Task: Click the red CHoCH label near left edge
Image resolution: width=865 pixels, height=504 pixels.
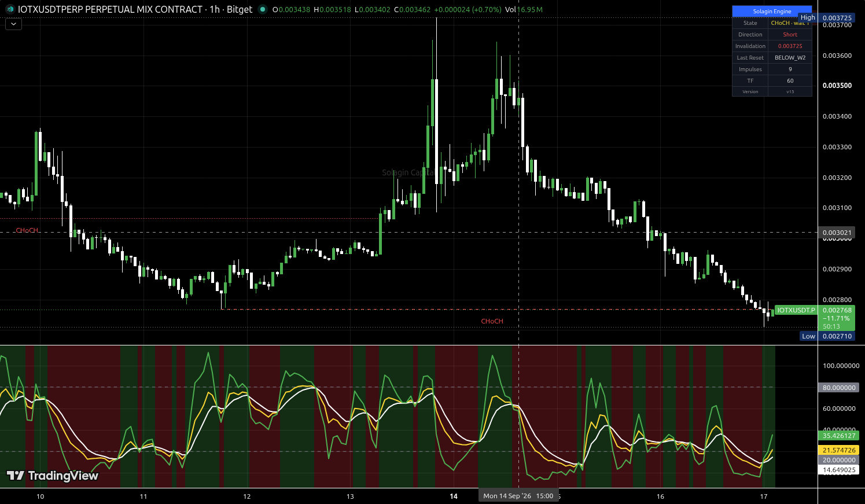Action: point(27,230)
